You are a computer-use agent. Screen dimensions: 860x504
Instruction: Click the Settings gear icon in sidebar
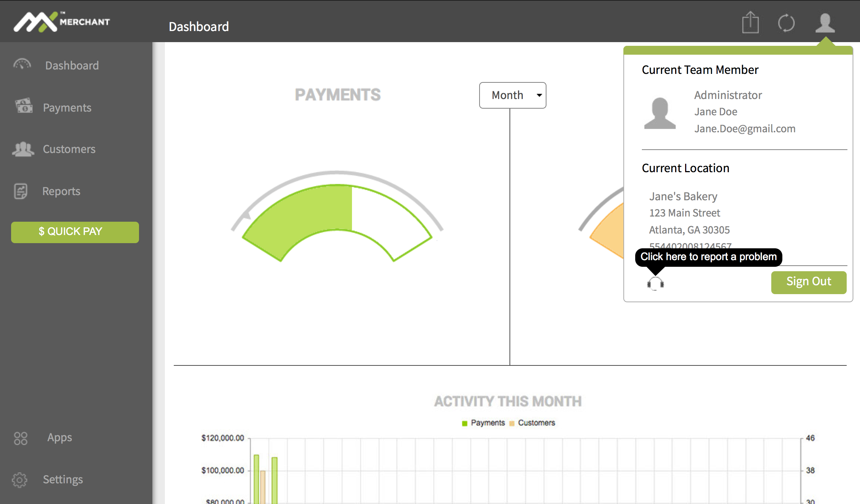[x=20, y=480]
